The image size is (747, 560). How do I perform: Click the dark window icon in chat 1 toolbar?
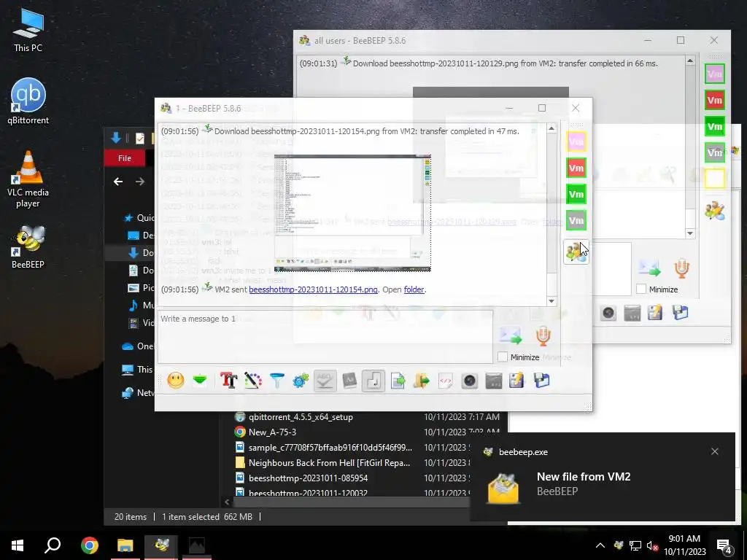[x=494, y=381]
